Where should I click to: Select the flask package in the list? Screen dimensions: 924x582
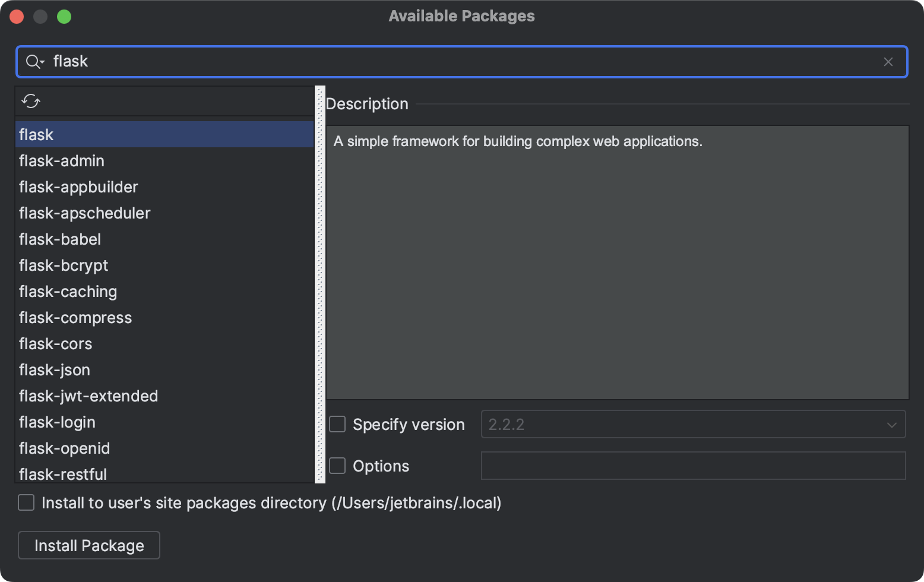tap(119, 134)
